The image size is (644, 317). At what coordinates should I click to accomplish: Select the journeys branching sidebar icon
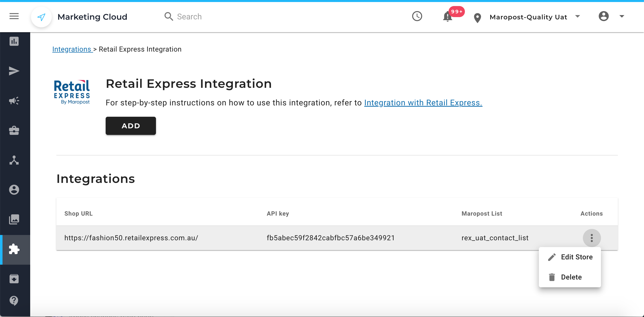pyautogui.click(x=14, y=160)
